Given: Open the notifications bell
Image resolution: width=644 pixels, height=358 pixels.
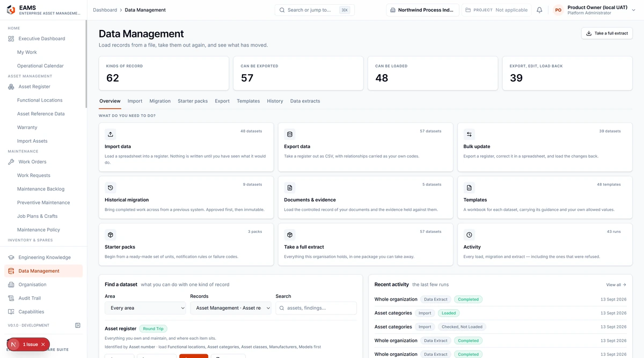Looking at the screenshot, I should tap(539, 10).
